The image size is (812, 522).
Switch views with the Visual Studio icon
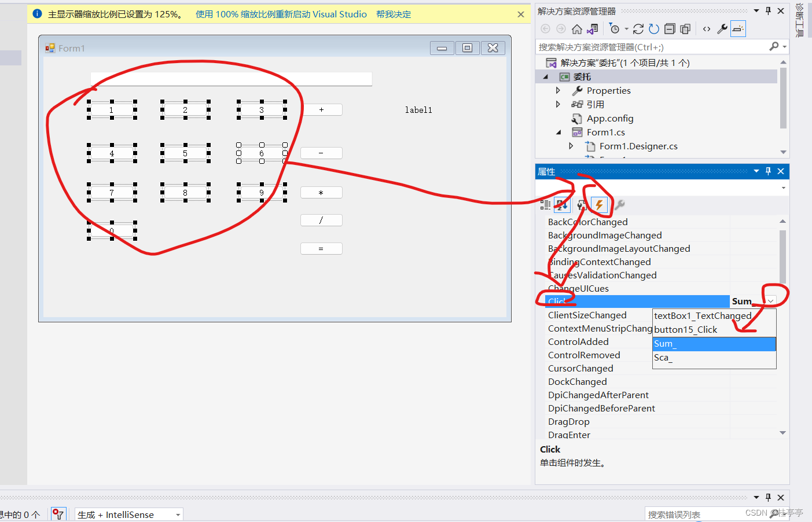point(593,29)
